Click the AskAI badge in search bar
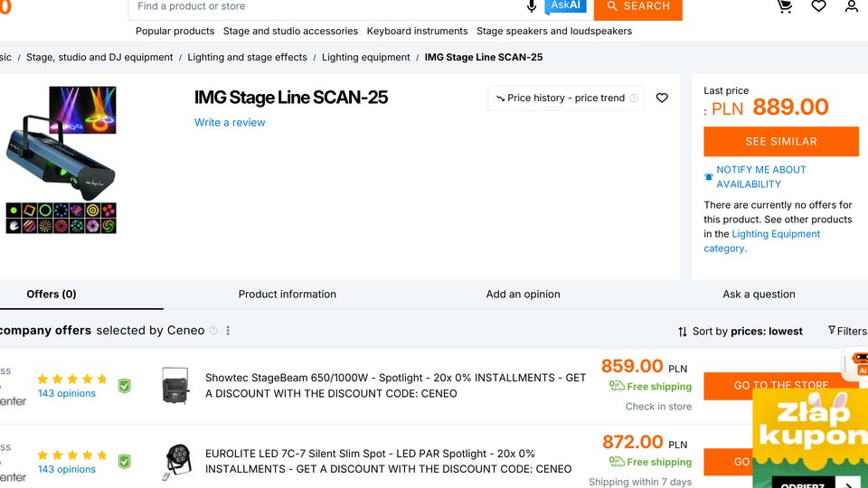This screenshot has width=868, height=488. 566,6
